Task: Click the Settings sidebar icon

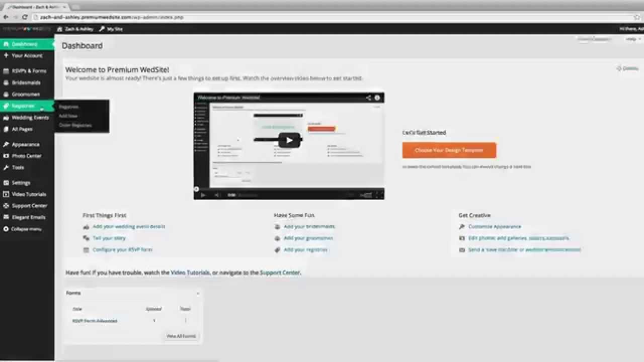Action: (x=6, y=183)
